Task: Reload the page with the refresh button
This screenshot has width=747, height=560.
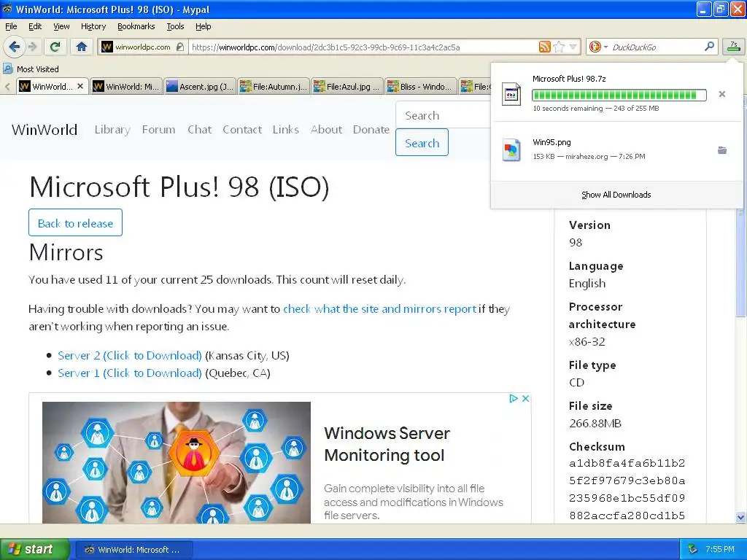Action: click(55, 47)
